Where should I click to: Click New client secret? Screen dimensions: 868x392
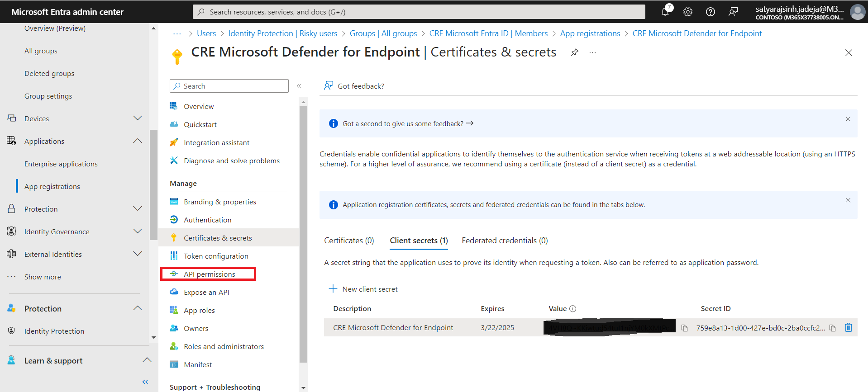click(x=363, y=289)
